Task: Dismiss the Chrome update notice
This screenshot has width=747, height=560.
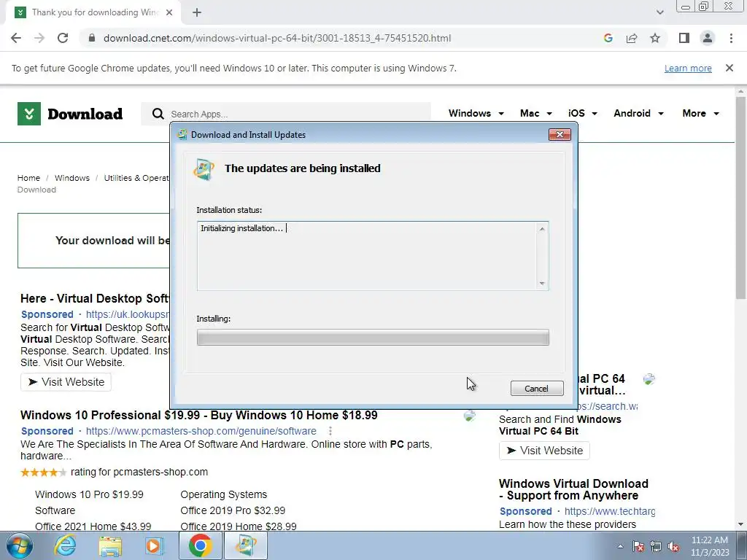Action: point(729,68)
